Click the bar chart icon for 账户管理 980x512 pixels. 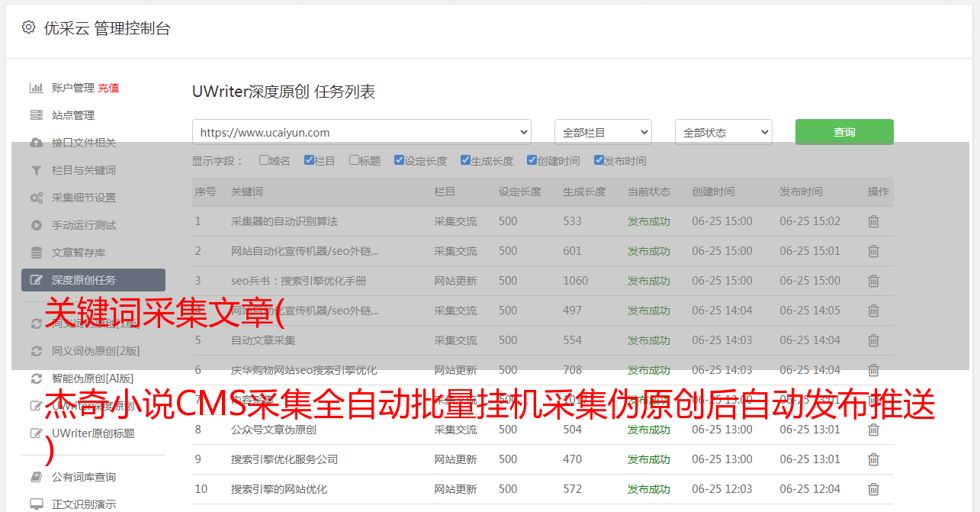point(36,88)
